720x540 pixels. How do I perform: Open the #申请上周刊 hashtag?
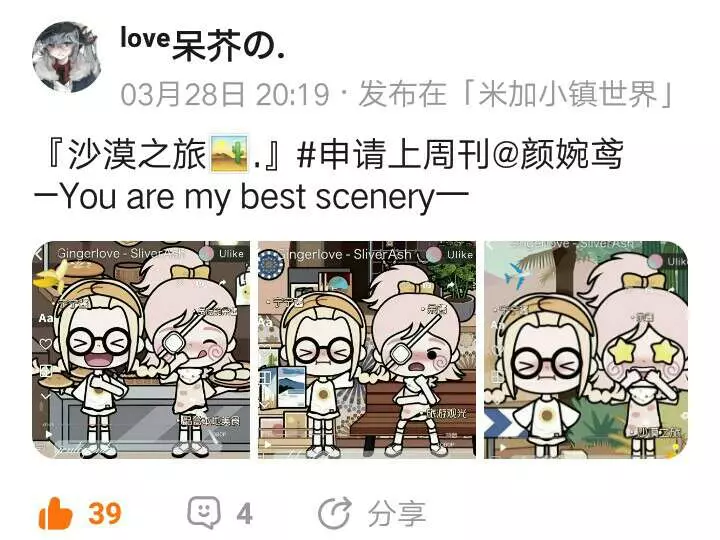[x=394, y=154]
